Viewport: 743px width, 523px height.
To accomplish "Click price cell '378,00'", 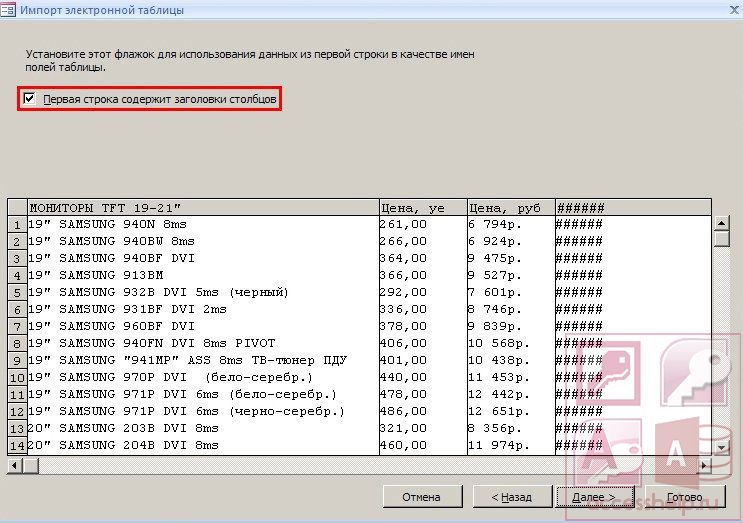I will point(423,327).
